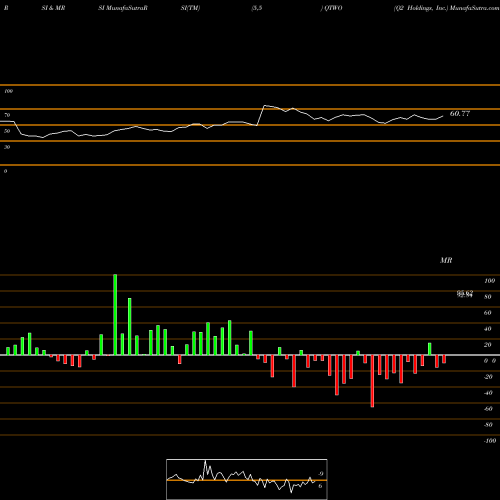Click the QTWO ticker symbol in header
The image size is (500, 500).
(333, 8)
